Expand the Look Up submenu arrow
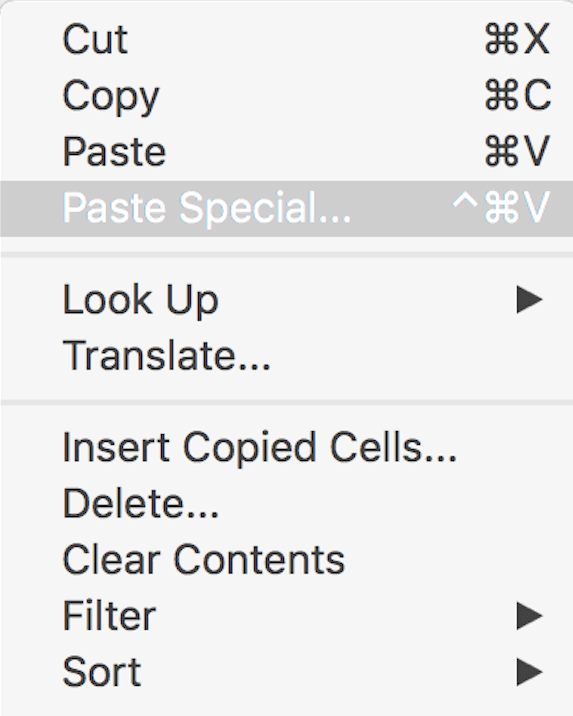The width and height of the screenshot is (573, 716). click(x=529, y=300)
